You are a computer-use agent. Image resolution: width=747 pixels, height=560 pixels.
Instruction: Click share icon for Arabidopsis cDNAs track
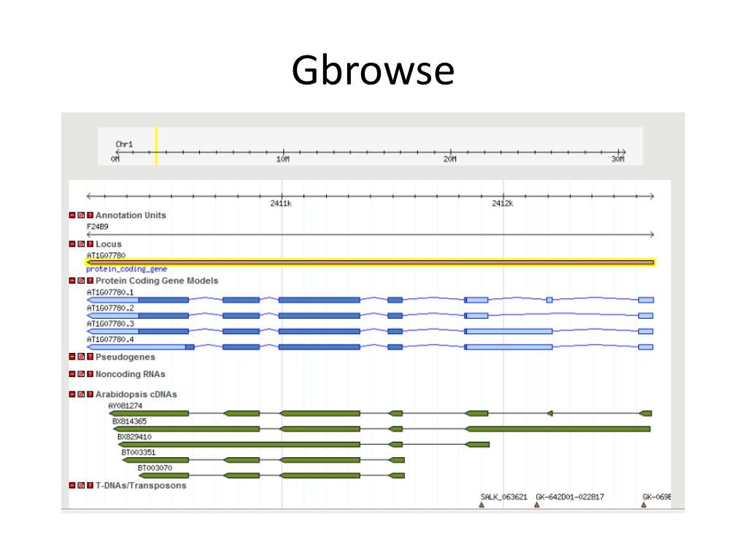(x=81, y=394)
